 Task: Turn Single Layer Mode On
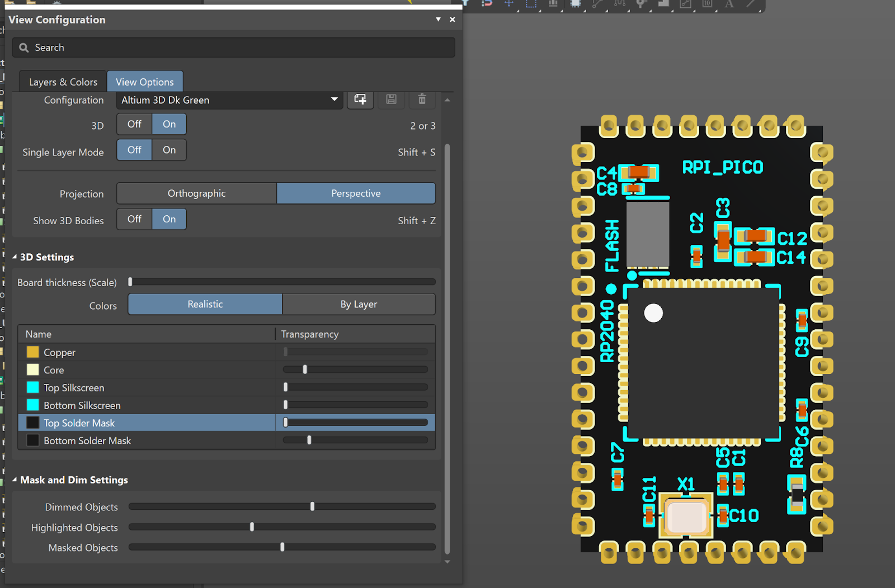pyautogui.click(x=169, y=150)
